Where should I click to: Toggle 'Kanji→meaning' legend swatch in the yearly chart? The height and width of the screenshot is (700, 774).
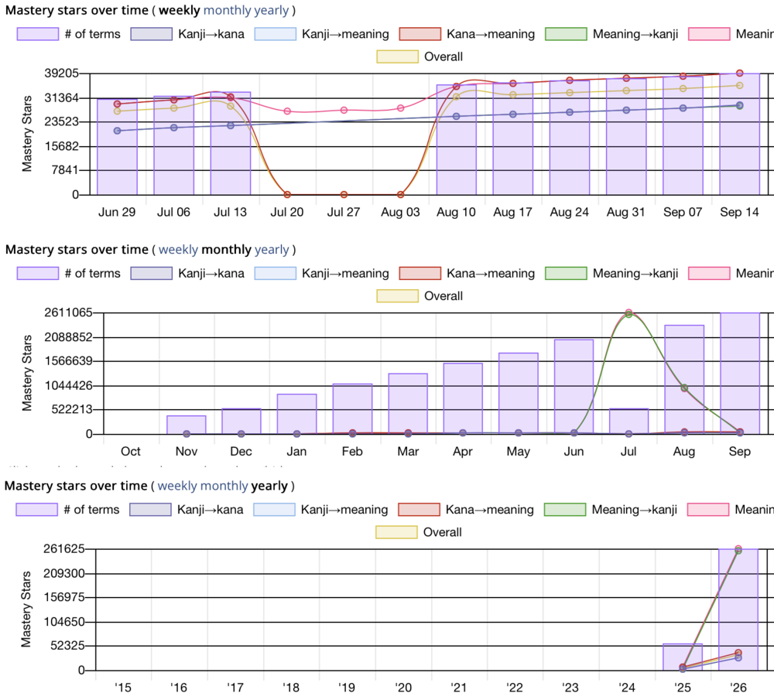(275, 510)
